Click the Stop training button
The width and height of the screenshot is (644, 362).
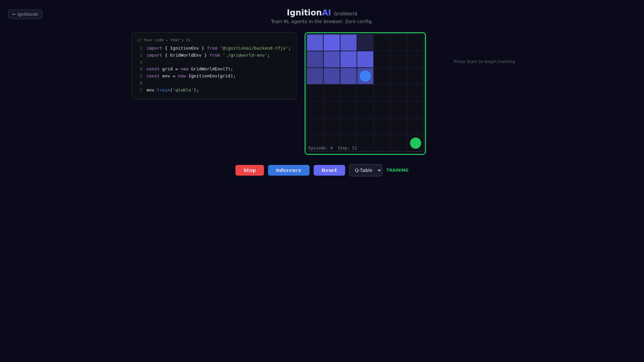point(250,170)
